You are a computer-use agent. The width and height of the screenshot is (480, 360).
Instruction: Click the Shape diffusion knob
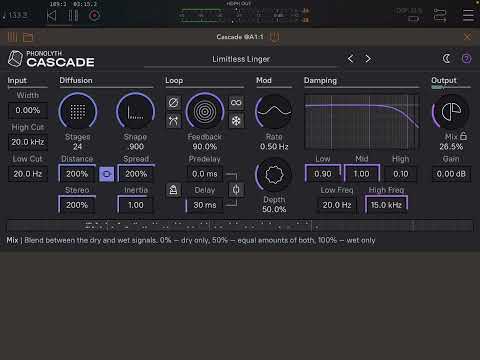tap(135, 111)
